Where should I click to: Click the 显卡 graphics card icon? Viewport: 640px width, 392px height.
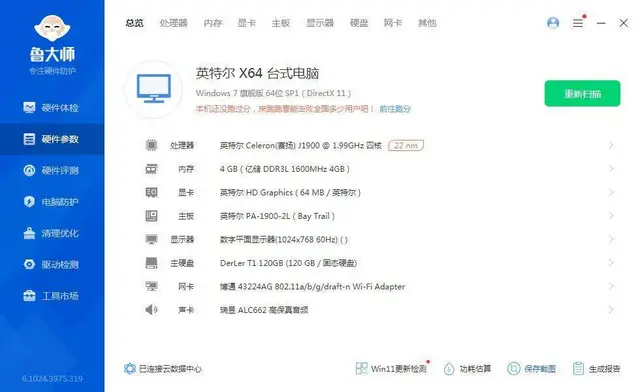click(151, 192)
